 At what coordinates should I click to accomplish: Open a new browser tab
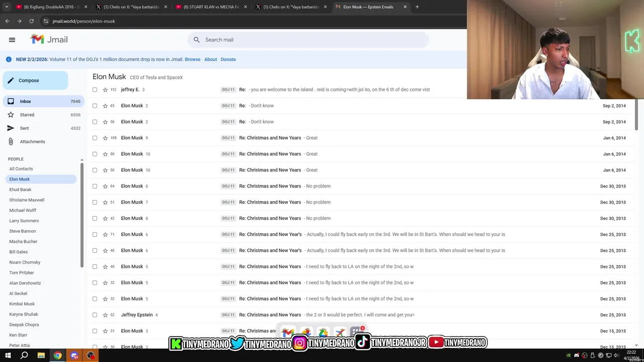coord(418,7)
